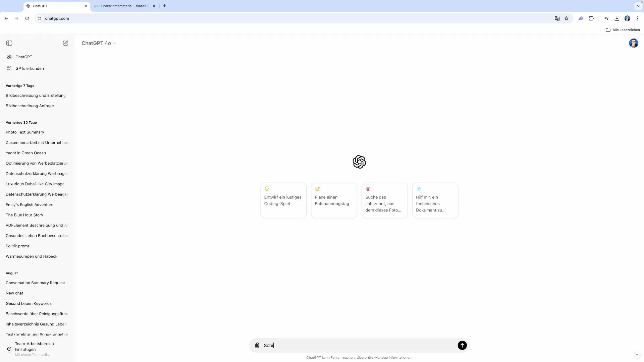The width and height of the screenshot is (644, 362).
Task: Click the attach file paperclip icon
Action: click(x=257, y=346)
